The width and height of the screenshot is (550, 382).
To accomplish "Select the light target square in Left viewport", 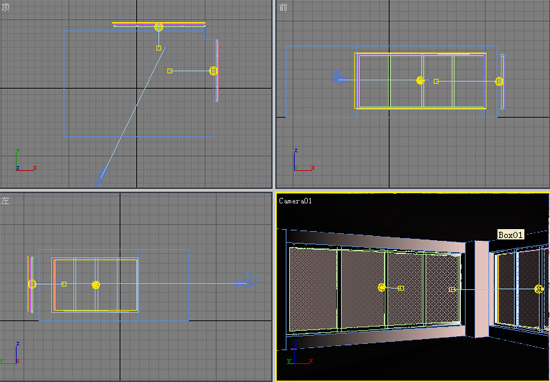I will [64, 284].
